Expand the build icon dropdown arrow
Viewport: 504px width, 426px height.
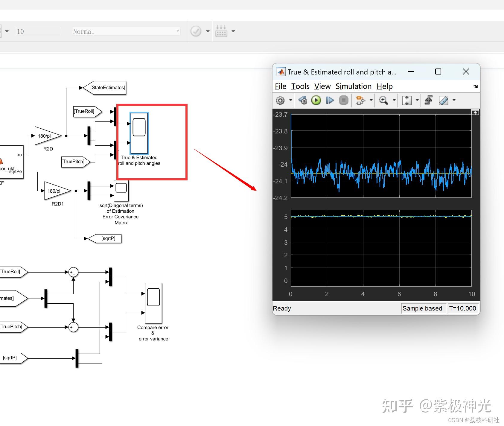point(233,31)
